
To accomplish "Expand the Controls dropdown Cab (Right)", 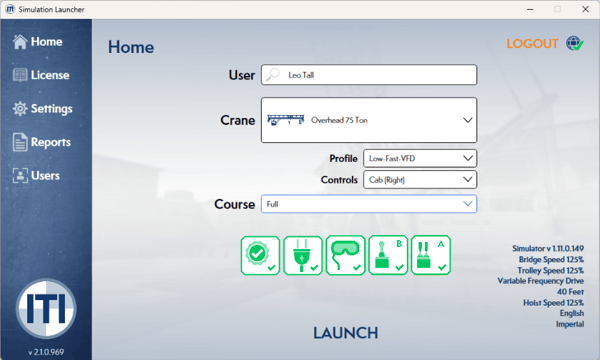I will pyautogui.click(x=420, y=180).
